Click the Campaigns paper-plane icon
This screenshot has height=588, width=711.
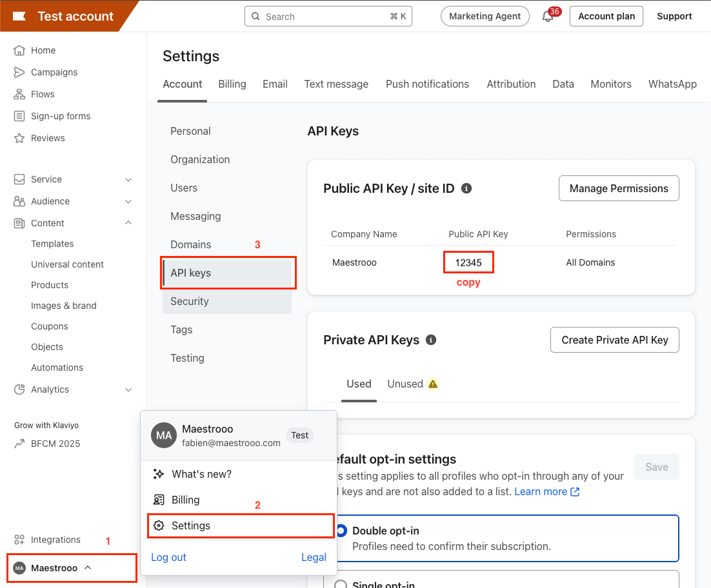click(19, 72)
